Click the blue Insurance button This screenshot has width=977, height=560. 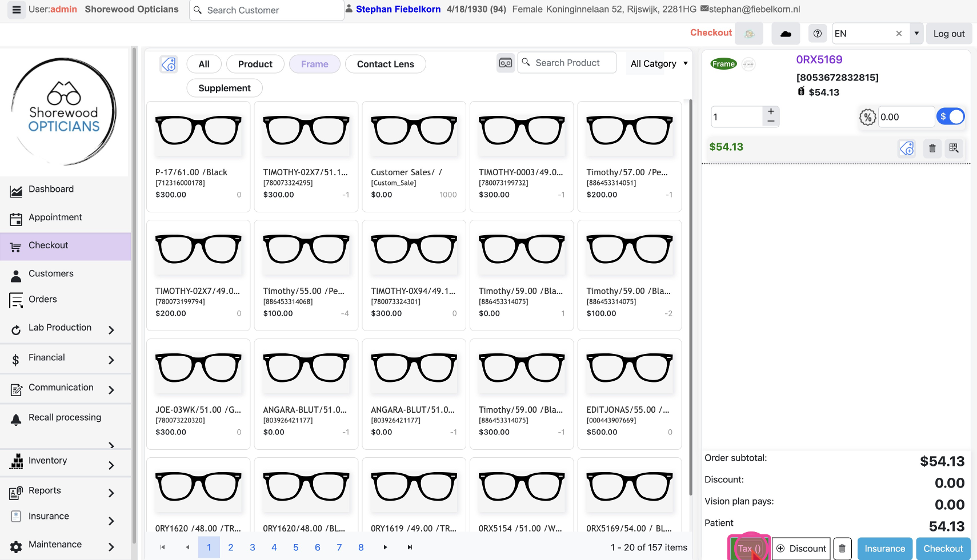coord(884,549)
